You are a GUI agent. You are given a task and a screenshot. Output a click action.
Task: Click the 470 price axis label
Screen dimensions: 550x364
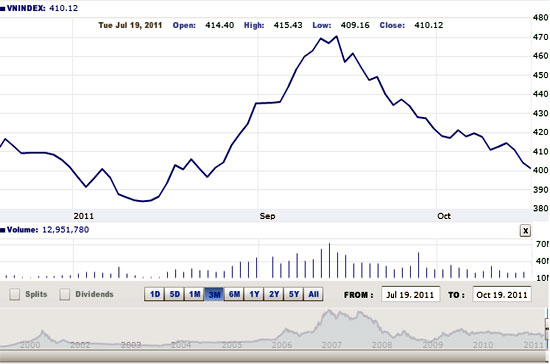pyautogui.click(x=540, y=37)
